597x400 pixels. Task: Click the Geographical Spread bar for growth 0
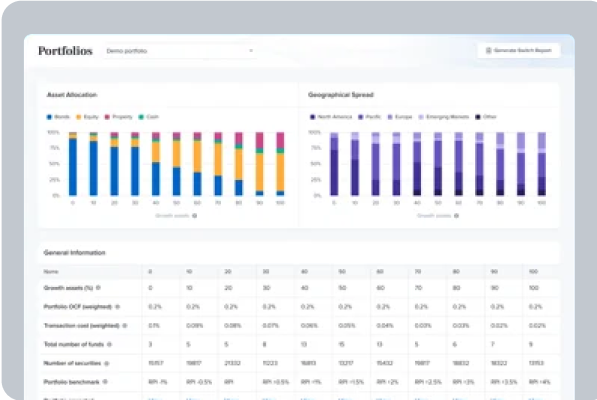point(334,164)
